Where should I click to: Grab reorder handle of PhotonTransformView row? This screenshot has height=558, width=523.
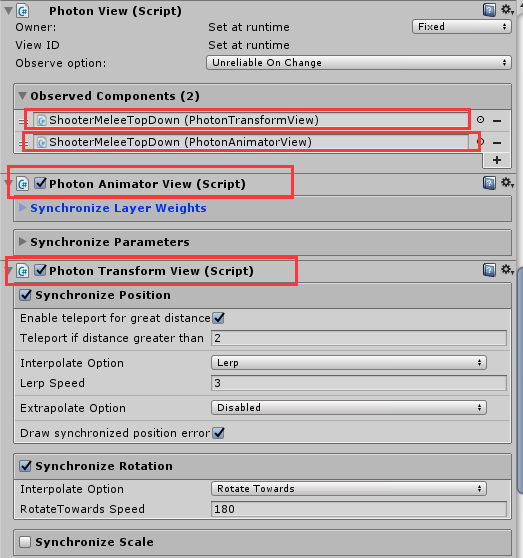(22, 121)
